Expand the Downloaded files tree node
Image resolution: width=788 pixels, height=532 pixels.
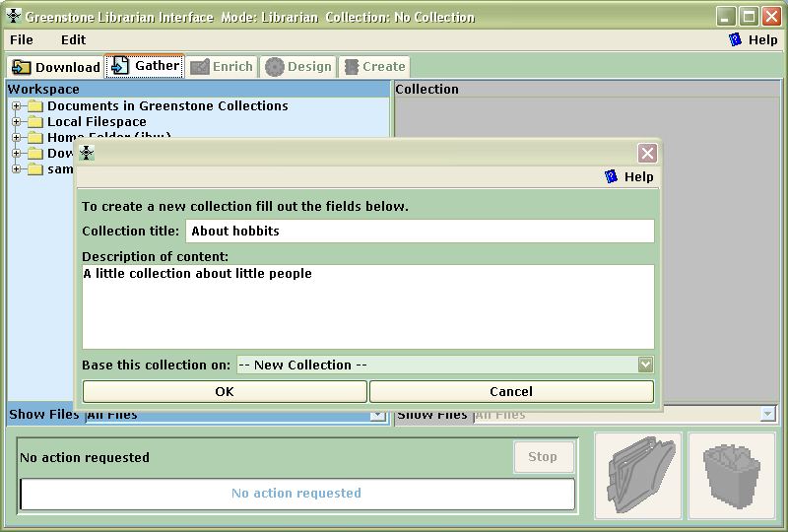(x=17, y=154)
